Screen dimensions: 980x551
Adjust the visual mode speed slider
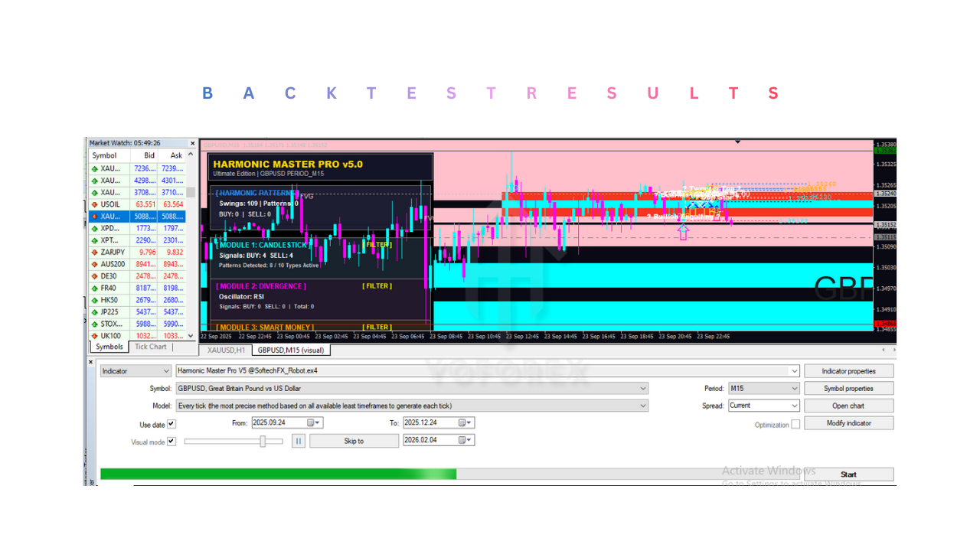pyautogui.click(x=264, y=441)
